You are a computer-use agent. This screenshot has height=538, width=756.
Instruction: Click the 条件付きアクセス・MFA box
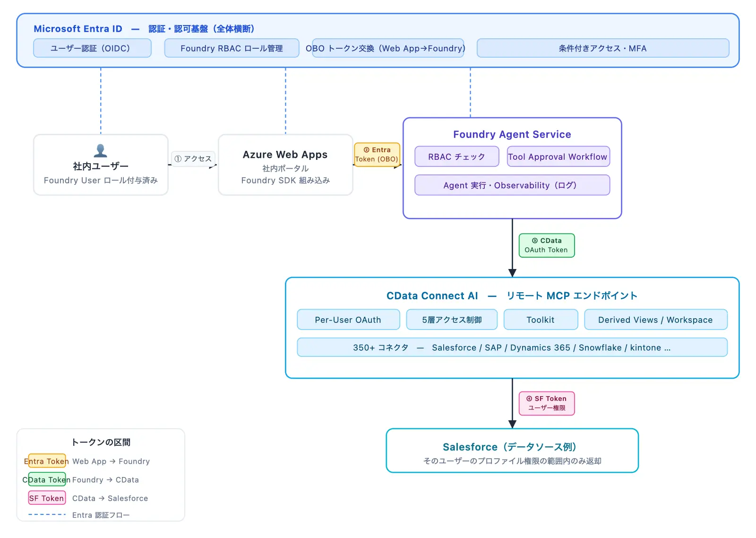(603, 48)
